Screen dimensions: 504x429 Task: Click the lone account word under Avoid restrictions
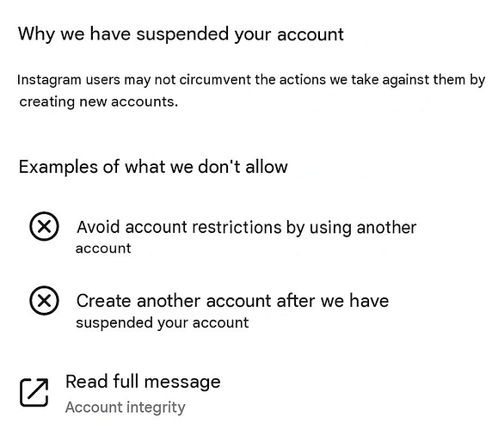[x=103, y=248]
